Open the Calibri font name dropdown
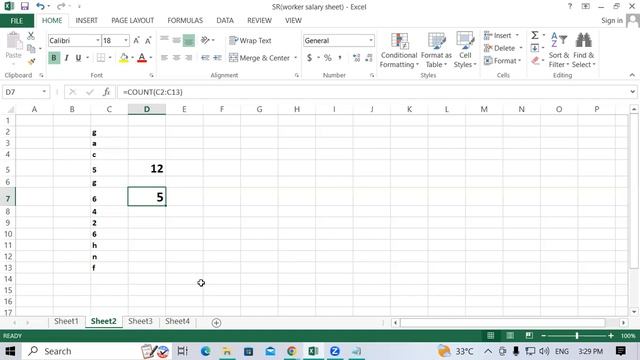This screenshot has height=360, width=640. 98,40
